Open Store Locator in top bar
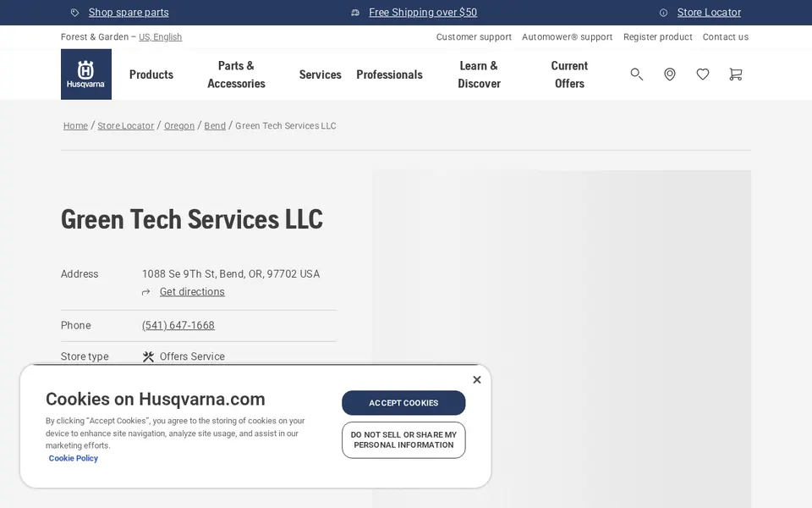Screen dimensions: 812x508 coord(709,13)
